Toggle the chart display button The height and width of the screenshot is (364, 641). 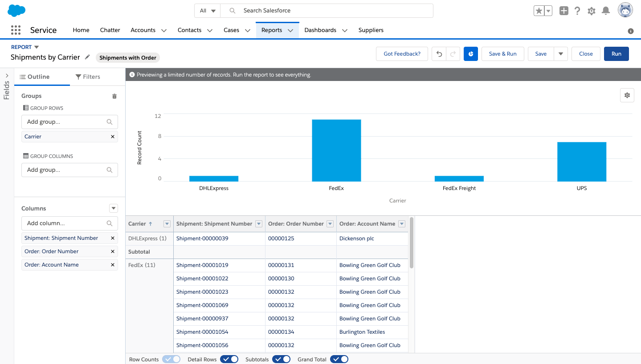coord(471,54)
